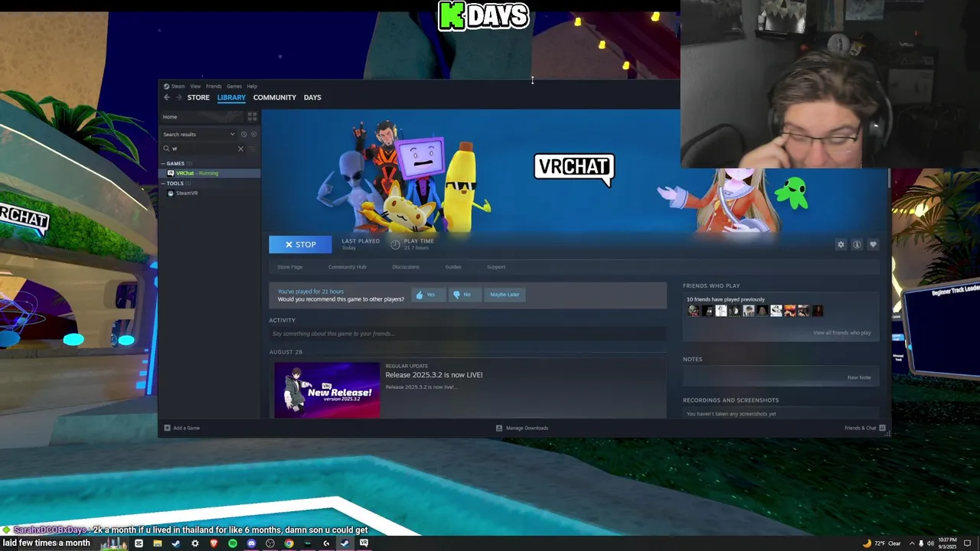This screenshot has height=551, width=980.
Task: Go to the STORE tab
Action: 198,97
